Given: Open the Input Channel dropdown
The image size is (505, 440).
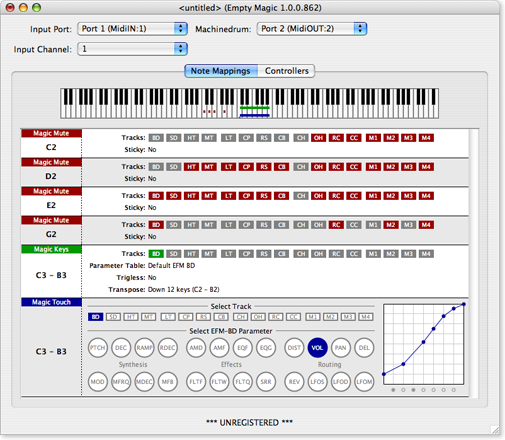Looking at the screenshot, I should 133,49.
